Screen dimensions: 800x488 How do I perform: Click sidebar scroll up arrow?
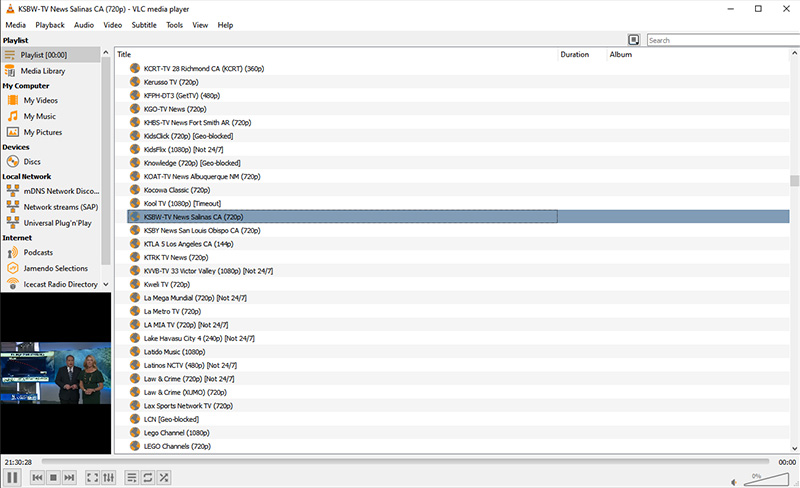(x=106, y=53)
